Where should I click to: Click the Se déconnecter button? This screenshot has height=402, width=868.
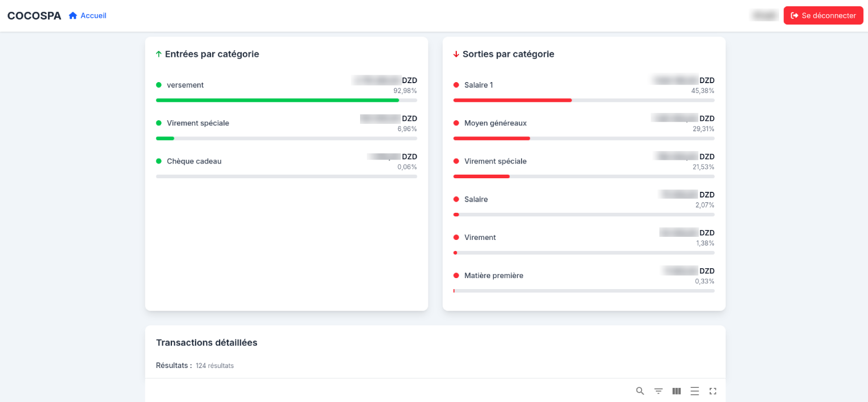(x=823, y=16)
